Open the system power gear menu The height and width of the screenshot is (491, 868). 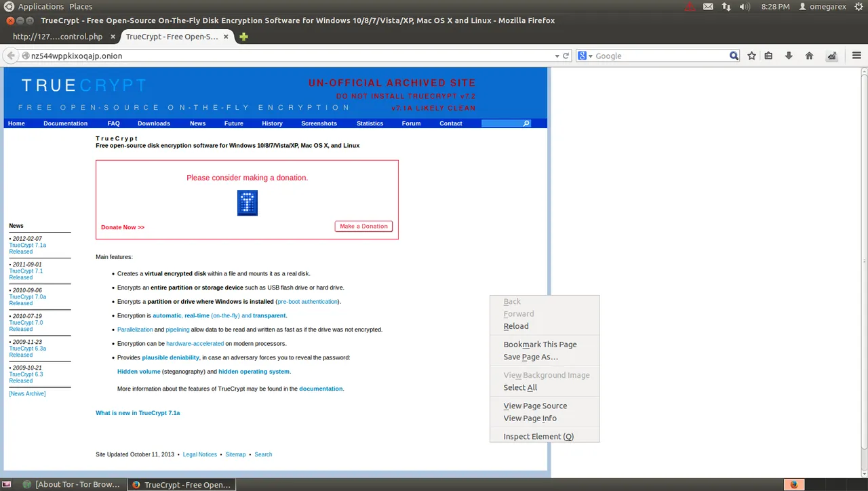pos(858,7)
